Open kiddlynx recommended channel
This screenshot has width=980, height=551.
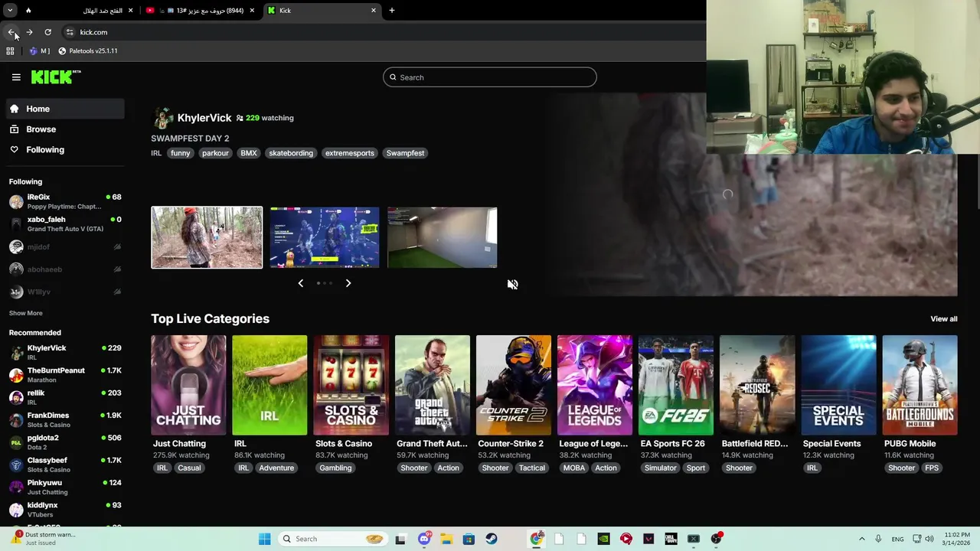[x=66, y=510]
